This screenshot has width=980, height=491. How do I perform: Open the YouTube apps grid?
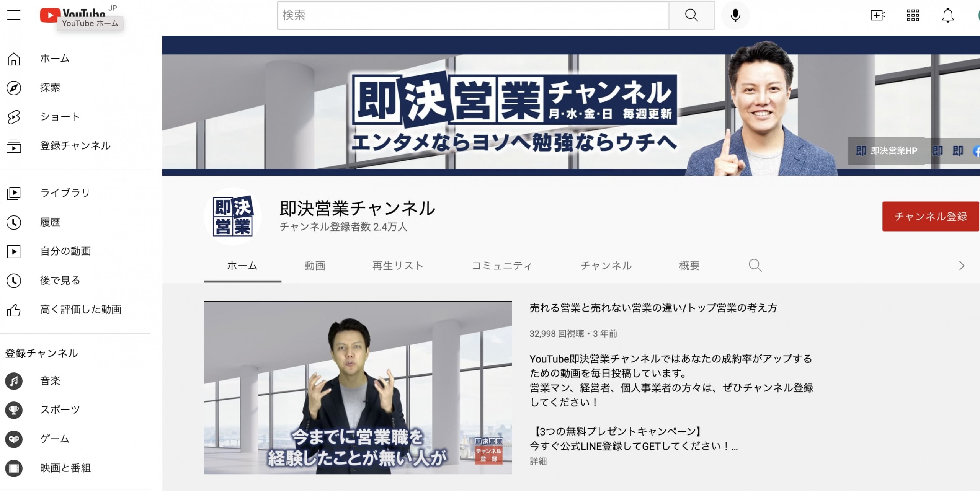[913, 15]
